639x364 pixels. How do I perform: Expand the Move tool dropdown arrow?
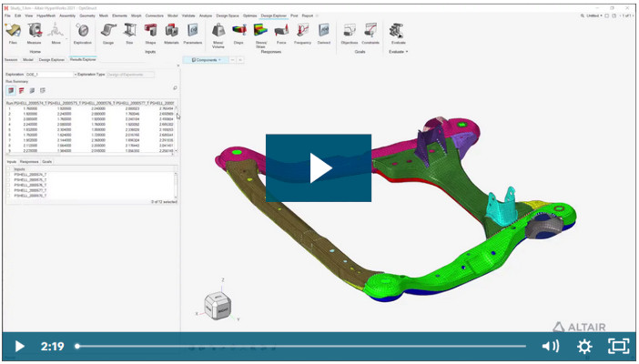66,39
